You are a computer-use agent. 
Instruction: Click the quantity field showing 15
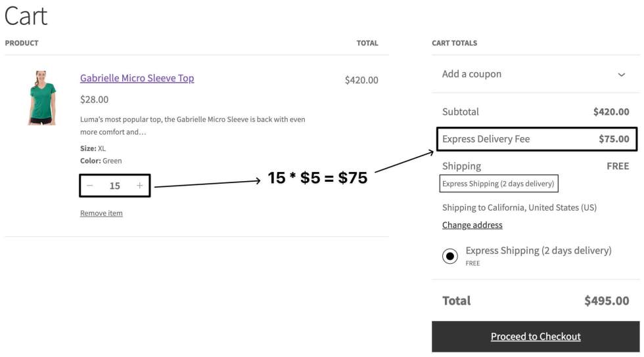pyautogui.click(x=115, y=186)
